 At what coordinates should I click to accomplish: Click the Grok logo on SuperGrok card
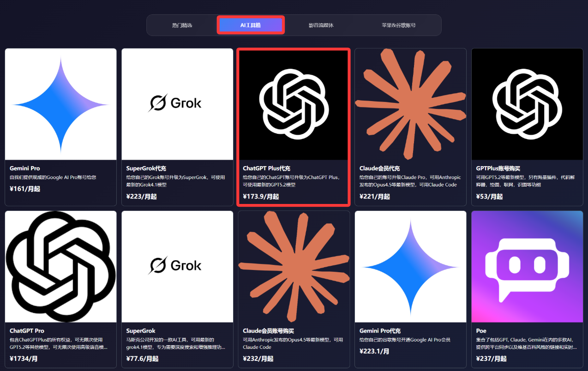click(x=177, y=266)
